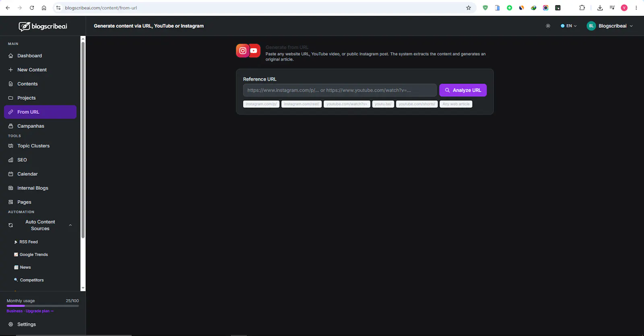Click the Any web article chip
The image size is (644, 336).
pyautogui.click(x=456, y=104)
